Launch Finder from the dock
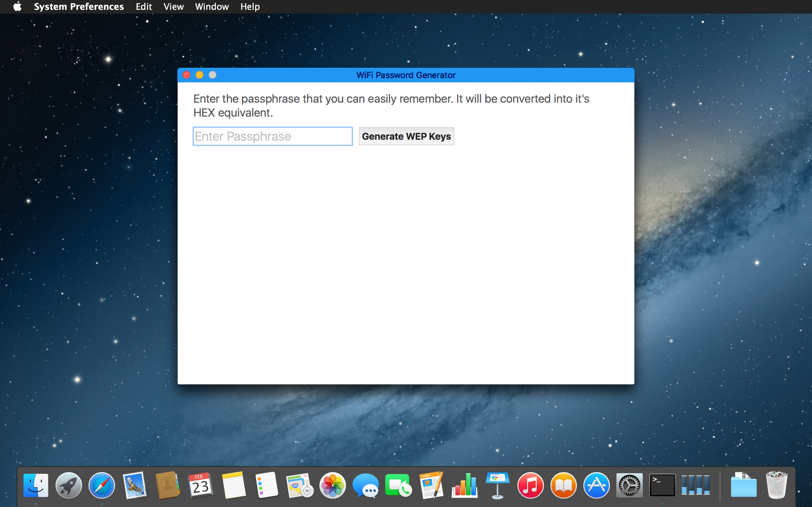The height and width of the screenshot is (507, 812). [36, 485]
